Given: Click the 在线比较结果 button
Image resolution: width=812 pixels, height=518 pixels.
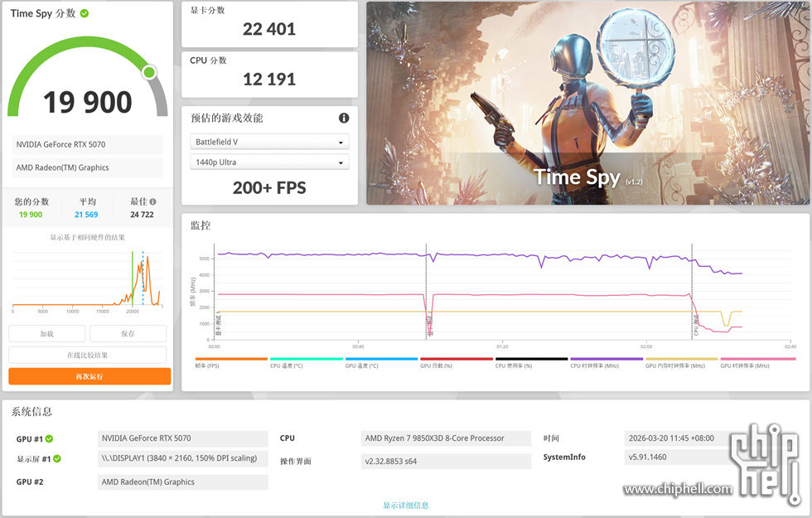Looking at the screenshot, I should click(x=89, y=355).
